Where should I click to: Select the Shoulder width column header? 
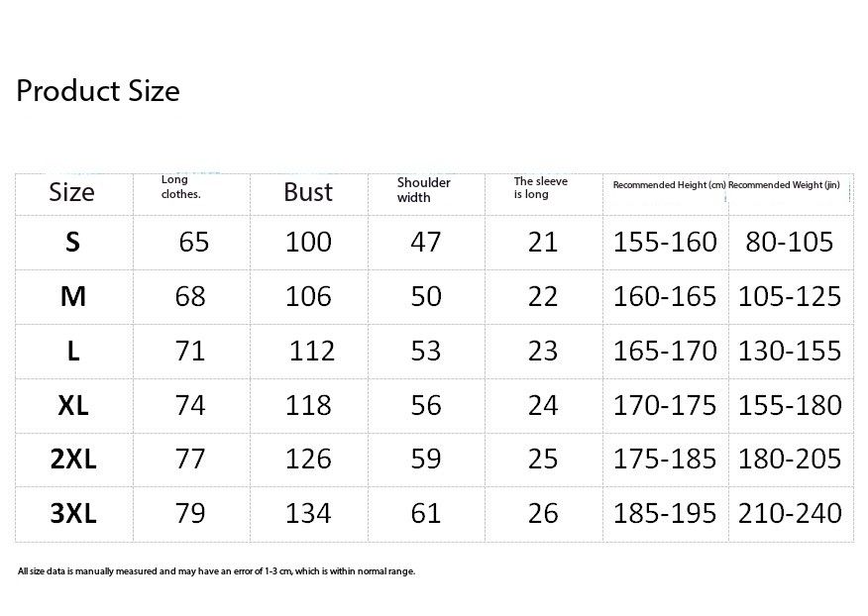423,189
